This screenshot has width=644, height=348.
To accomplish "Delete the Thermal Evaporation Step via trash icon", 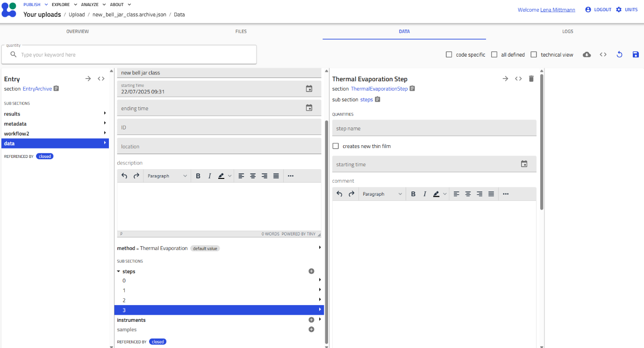I will pos(531,78).
